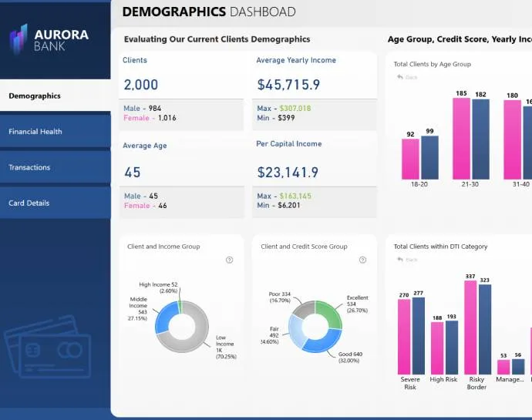Click the Risky Border axis label
Image resolution: width=532 pixels, height=420 pixels.
click(476, 383)
